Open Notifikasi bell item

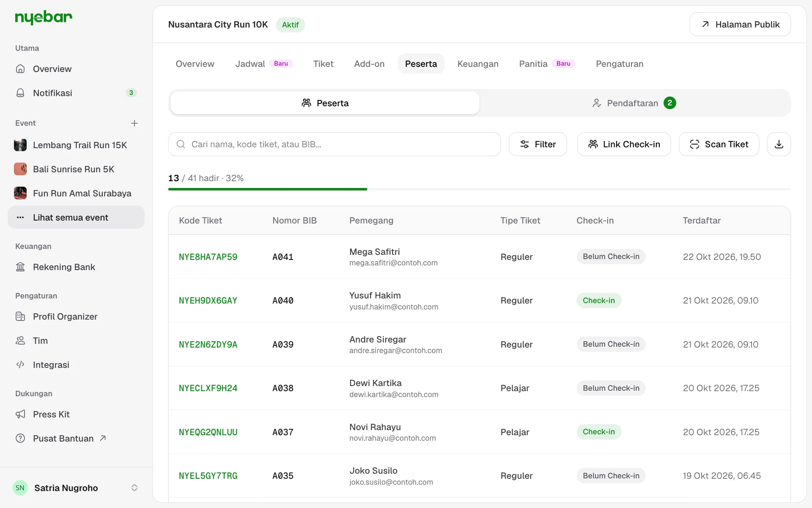click(x=76, y=93)
